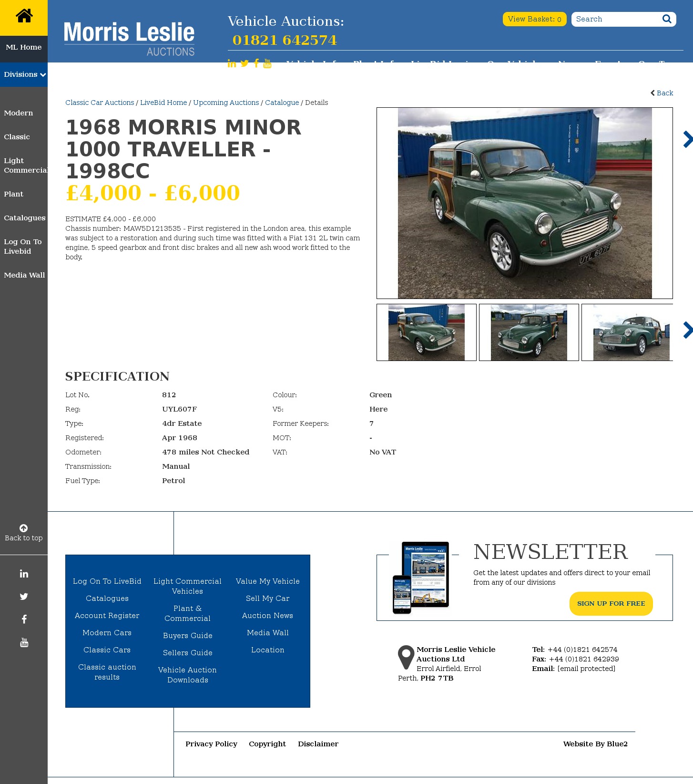Open Classic Cars footer link

[x=107, y=650]
